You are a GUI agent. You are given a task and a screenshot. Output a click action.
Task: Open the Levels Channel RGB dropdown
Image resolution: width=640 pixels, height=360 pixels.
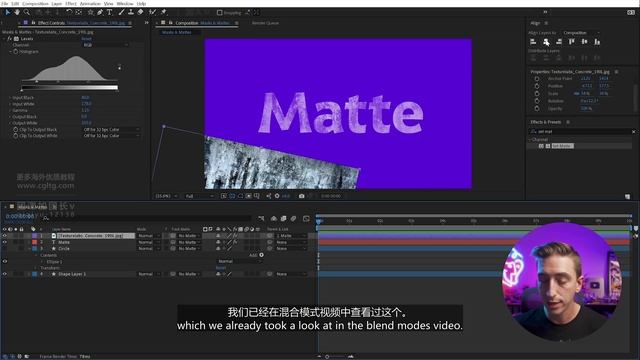pos(106,45)
